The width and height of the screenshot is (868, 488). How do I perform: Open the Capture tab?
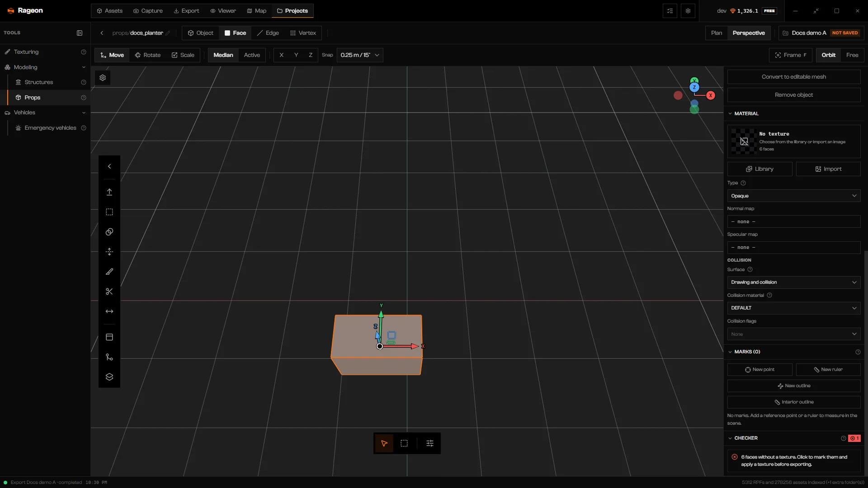point(148,11)
